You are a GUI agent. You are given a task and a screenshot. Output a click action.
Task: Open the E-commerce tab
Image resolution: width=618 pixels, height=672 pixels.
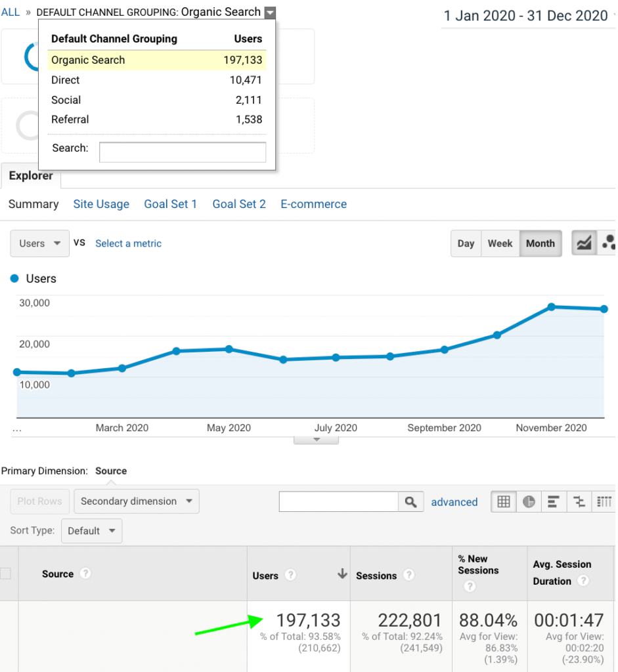pos(313,204)
